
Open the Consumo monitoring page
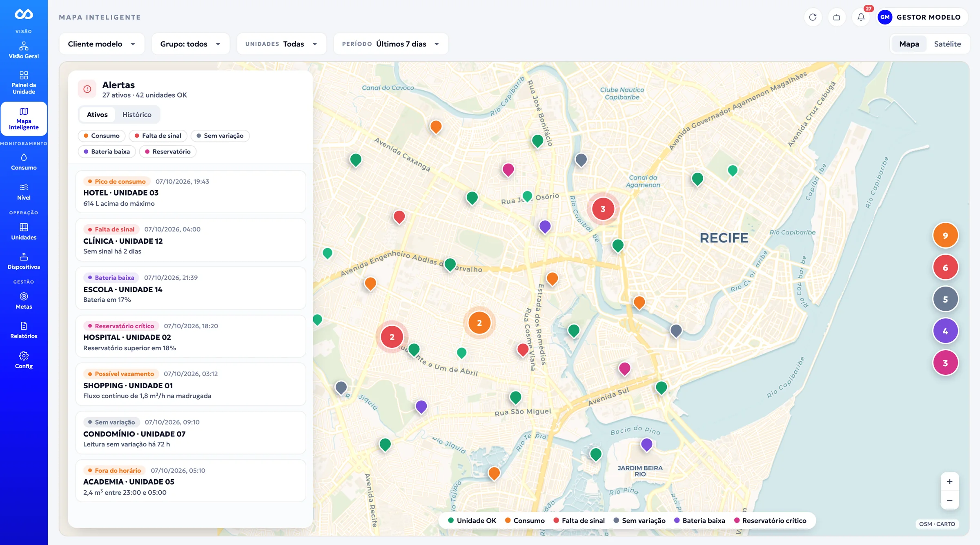(x=24, y=162)
